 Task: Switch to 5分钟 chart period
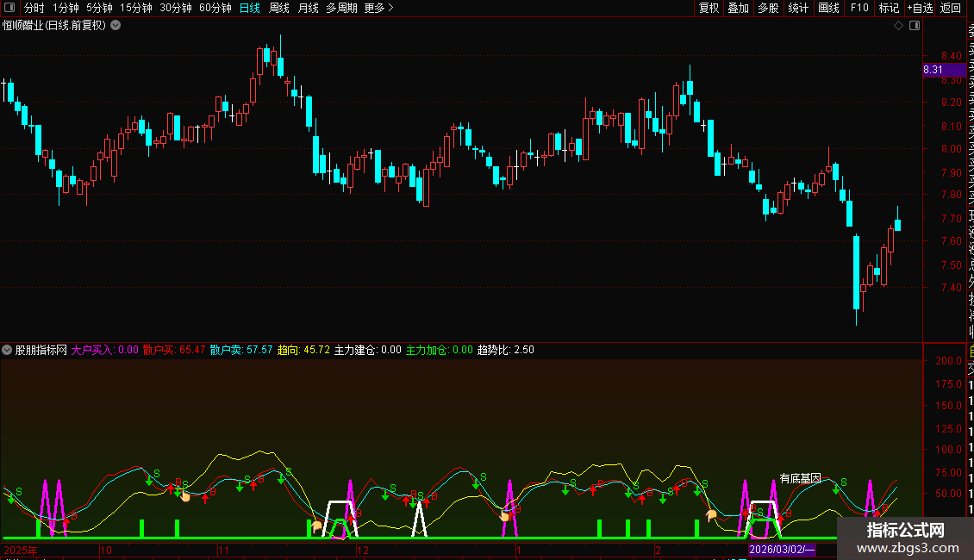pos(99,9)
